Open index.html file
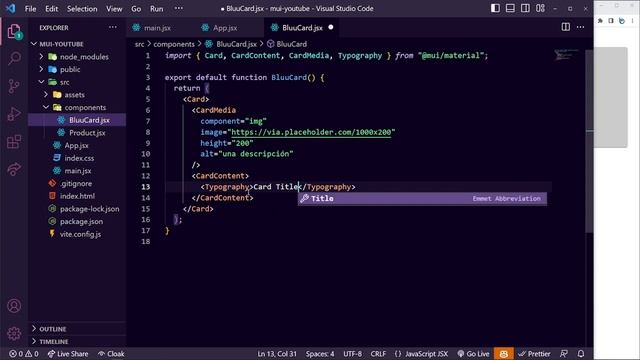The height and width of the screenshot is (360, 640). pos(77,196)
